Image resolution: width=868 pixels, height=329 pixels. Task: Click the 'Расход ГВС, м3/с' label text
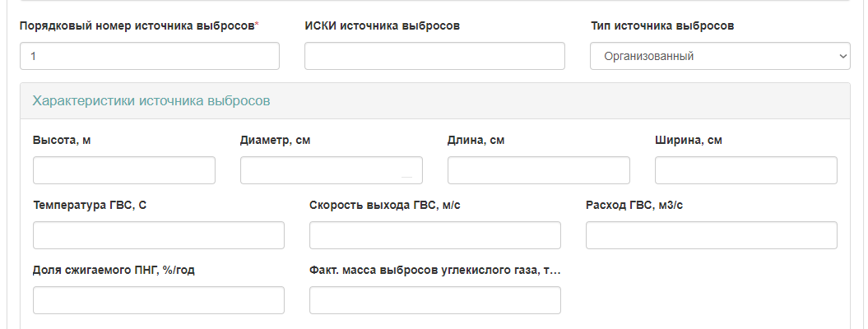[634, 205]
